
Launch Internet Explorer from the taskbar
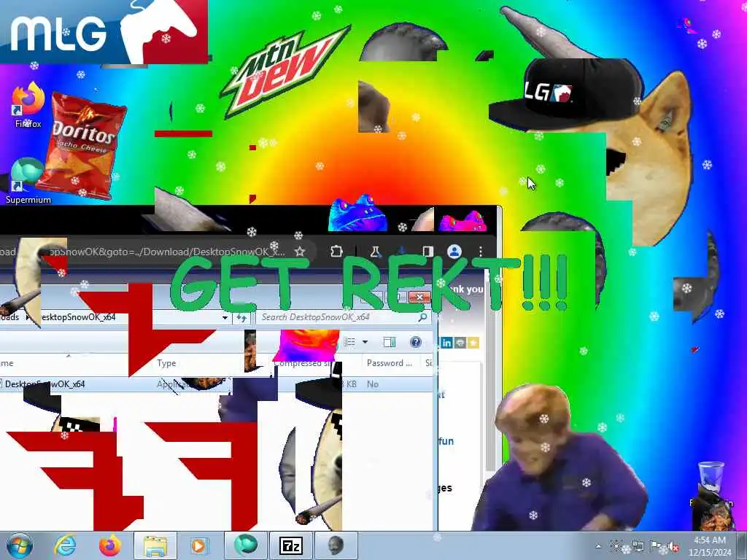click(65, 545)
